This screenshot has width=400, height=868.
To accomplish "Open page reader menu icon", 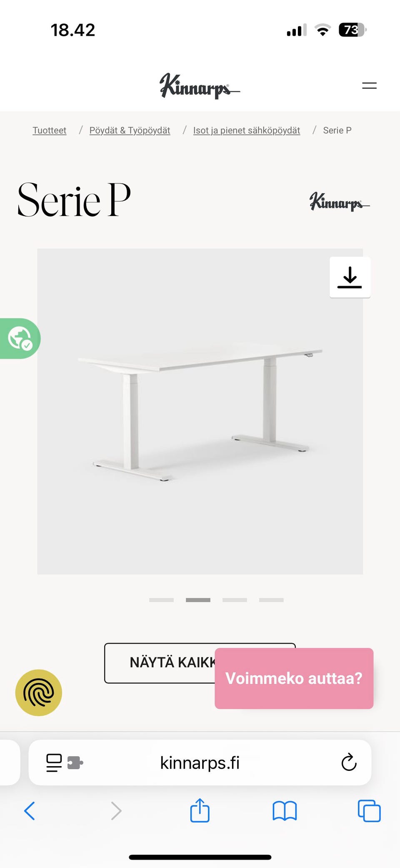I will [x=54, y=763].
